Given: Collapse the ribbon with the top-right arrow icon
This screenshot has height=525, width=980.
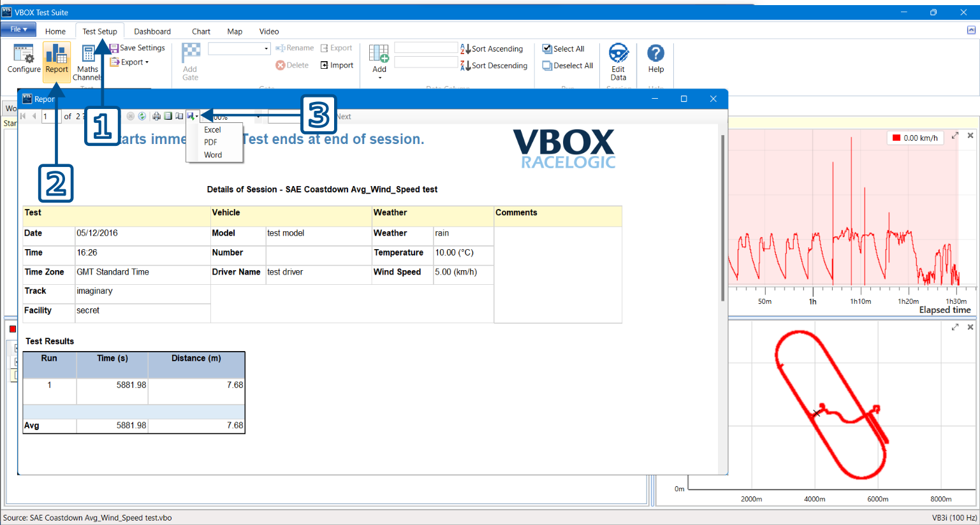Looking at the screenshot, I should click(971, 30).
